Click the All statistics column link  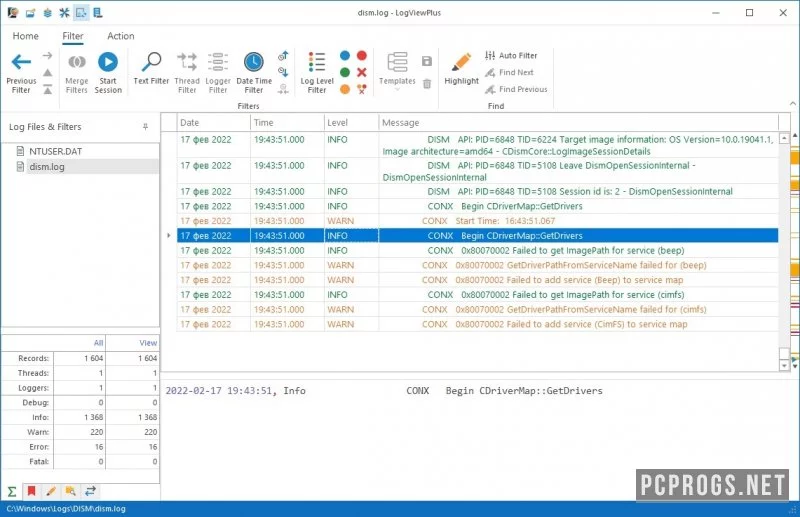tap(98, 343)
